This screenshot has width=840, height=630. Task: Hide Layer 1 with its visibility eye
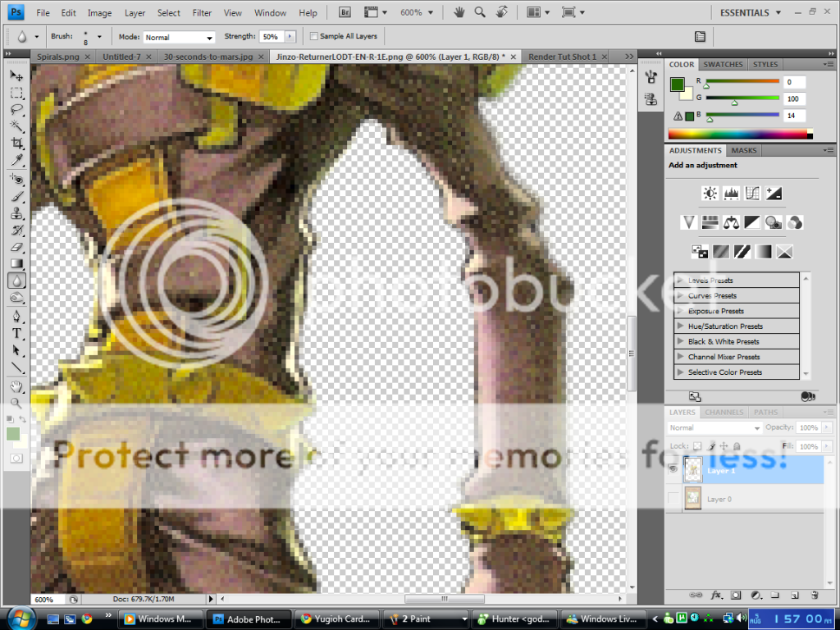(673, 468)
